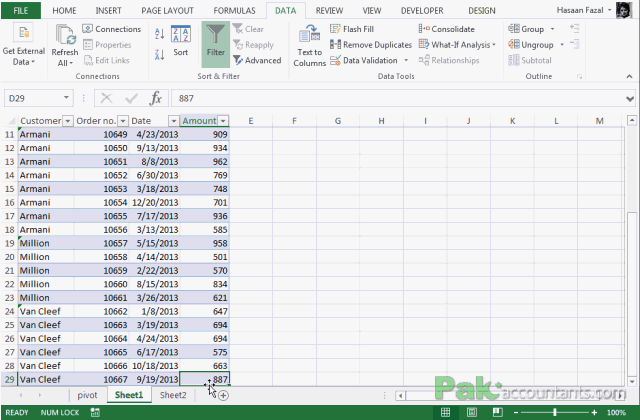Screen dimensions: 640x420
Task: Open Get External Data menu
Action: (x=23, y=44)
